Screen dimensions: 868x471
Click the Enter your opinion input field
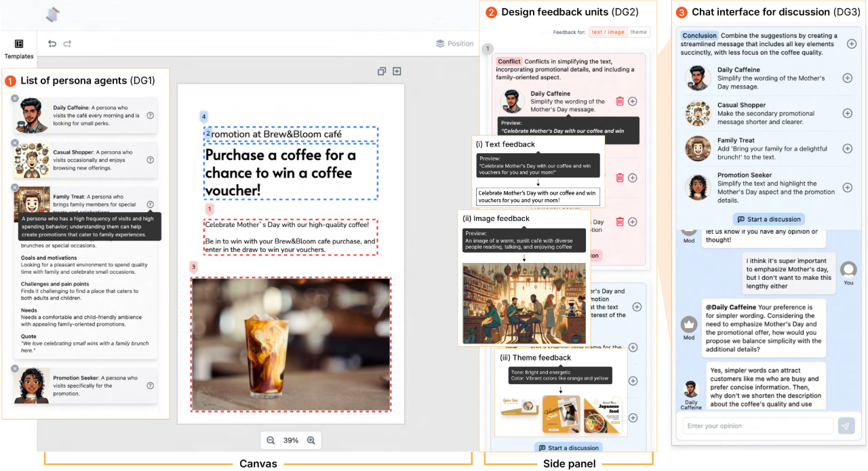(x=757, y=426)
